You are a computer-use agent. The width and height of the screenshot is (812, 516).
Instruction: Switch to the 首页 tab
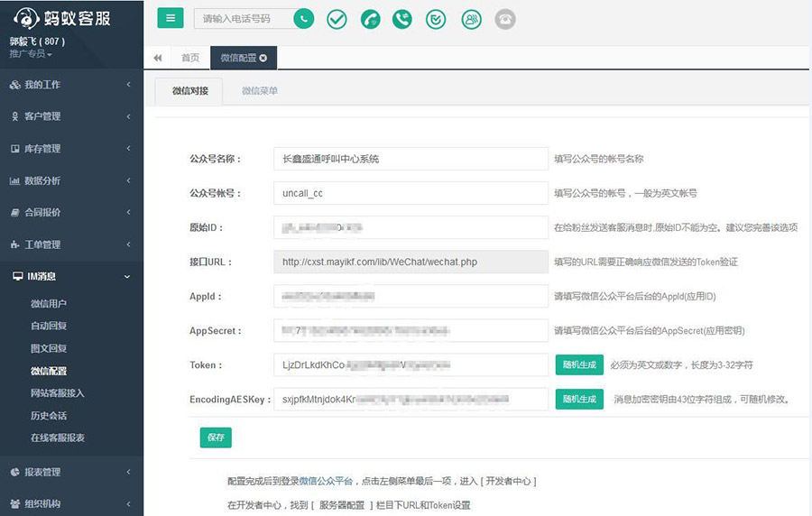[190, 58]
